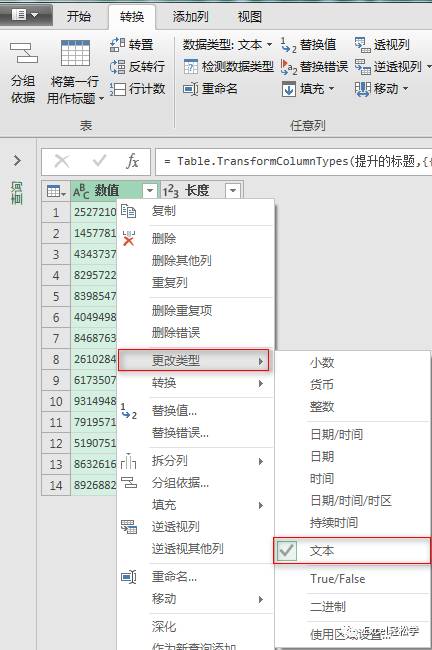
Task: Open the 长度 column filter dropdown
Action: tap(233, 191)
